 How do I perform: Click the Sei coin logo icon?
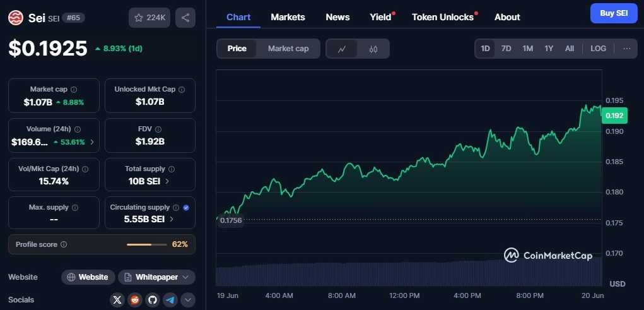[16, 18]
